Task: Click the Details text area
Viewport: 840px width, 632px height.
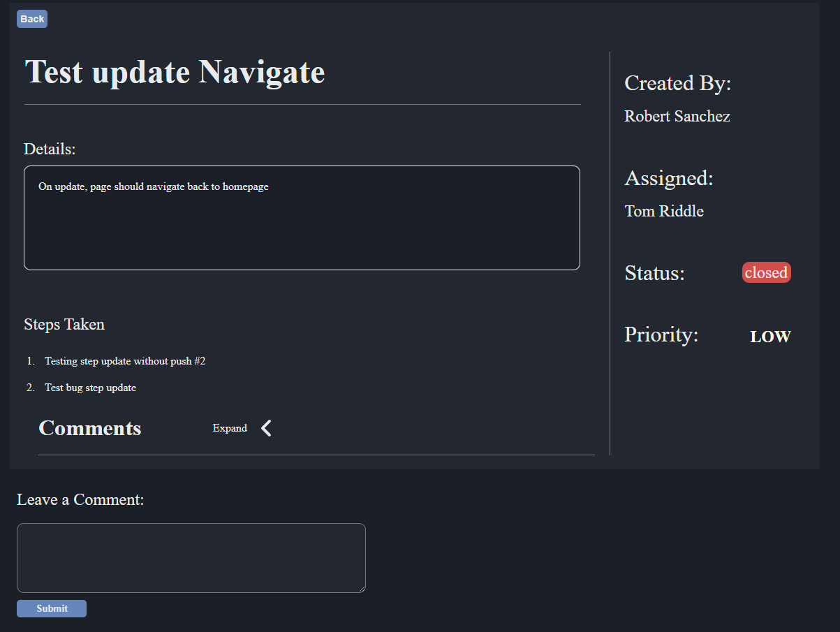Action: click(x=302, y=217)
